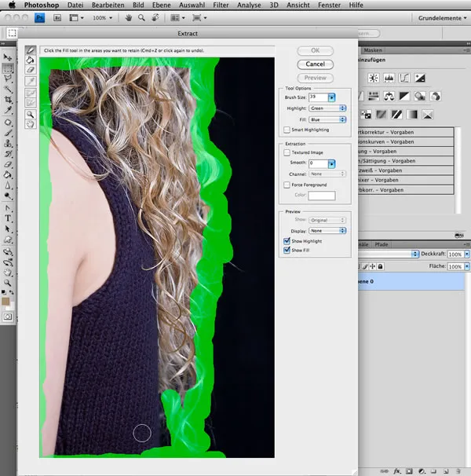The height and width of the screenshot is (476, 471).
Task: Expand the Display dropdown set to None
Action: 327,231
